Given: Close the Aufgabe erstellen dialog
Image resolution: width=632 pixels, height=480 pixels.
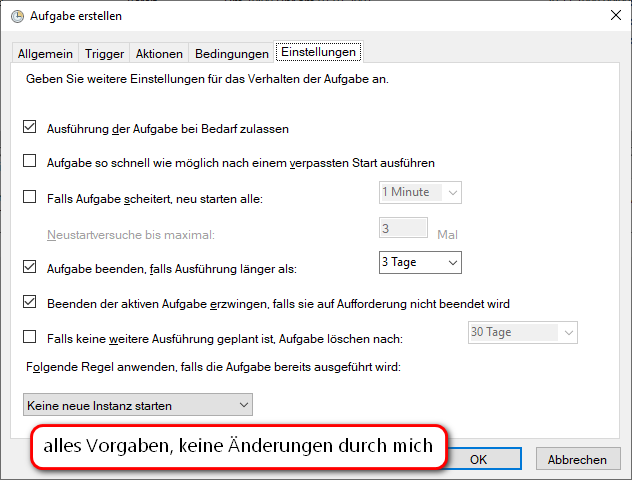Looking at the screenshot, I should pos(612,17).
